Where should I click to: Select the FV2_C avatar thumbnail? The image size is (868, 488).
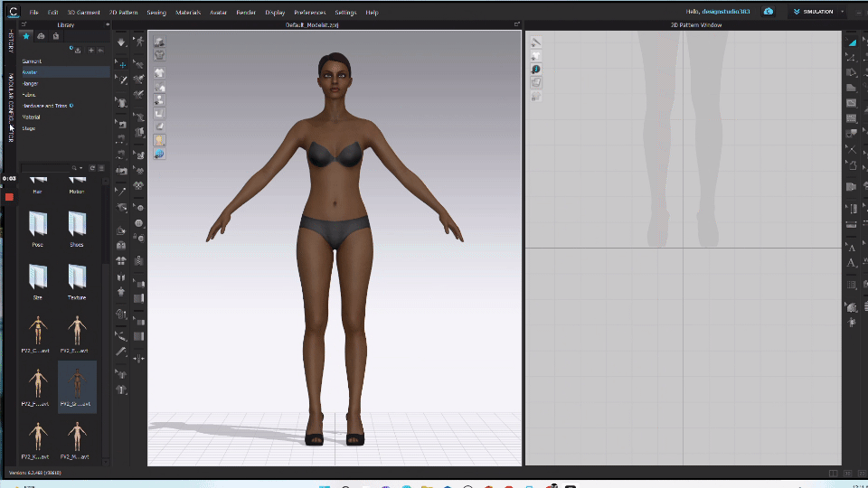pyautogui.click(x=38, y=333)
